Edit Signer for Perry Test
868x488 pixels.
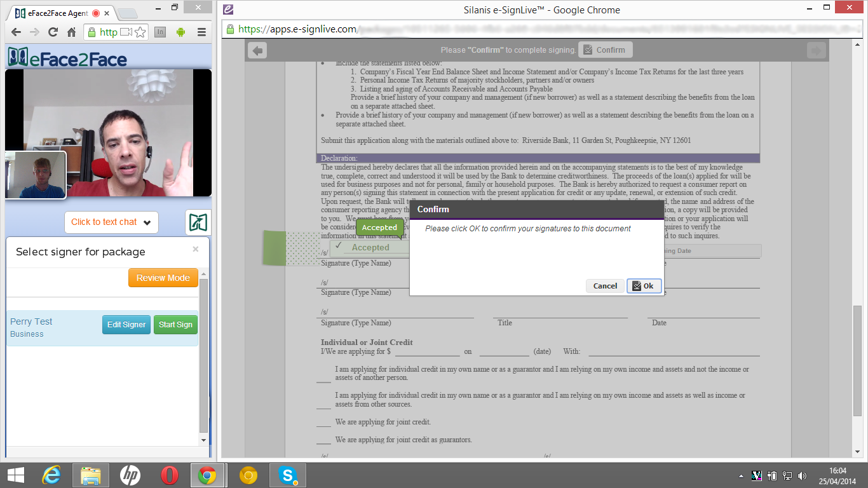tap(126, 325)
